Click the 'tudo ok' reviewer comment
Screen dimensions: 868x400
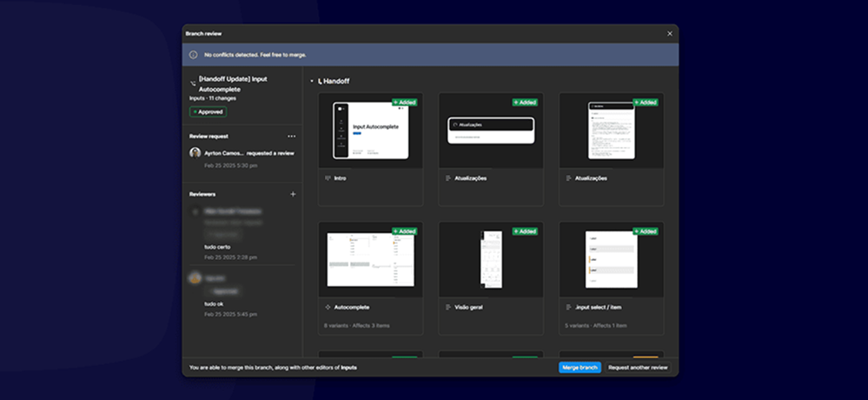tap(215, 303)
